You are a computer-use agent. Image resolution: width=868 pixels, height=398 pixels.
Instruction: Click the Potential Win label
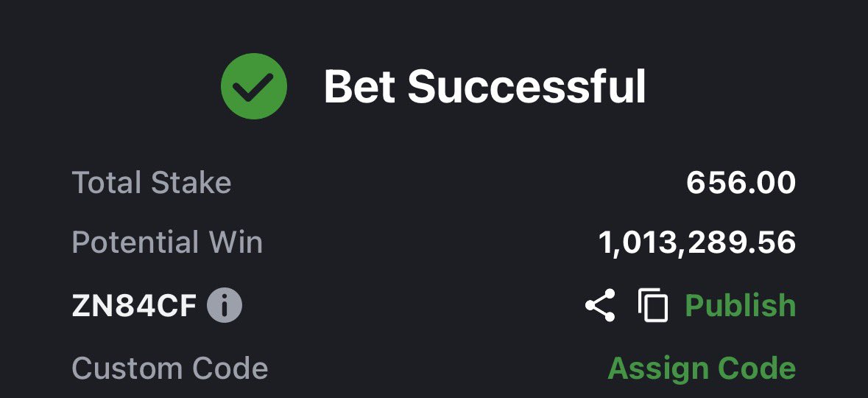click(x=167, y=242)
